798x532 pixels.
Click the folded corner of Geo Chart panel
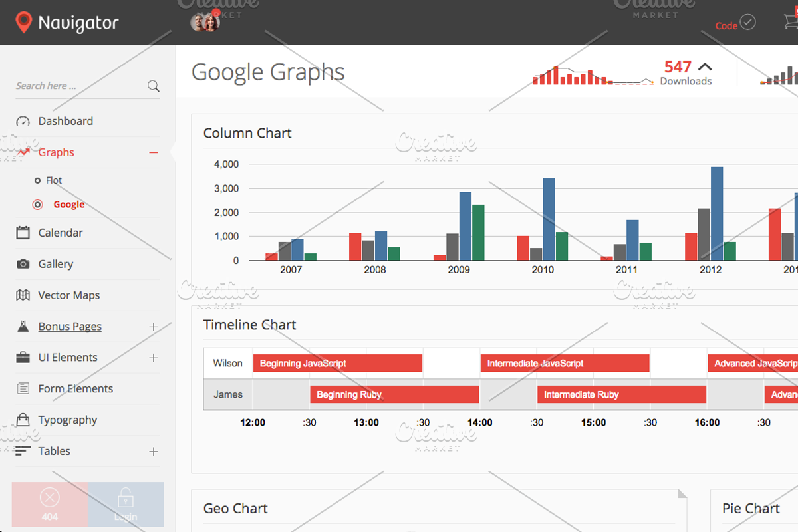pos(682,493)
